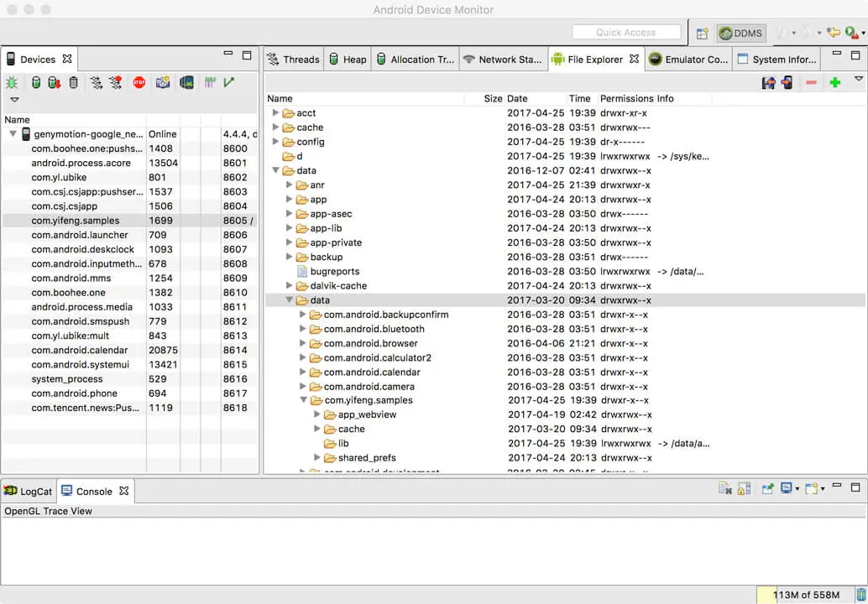
Task: Click the Run icon with red toolbox
Action: tap(851, 33)
